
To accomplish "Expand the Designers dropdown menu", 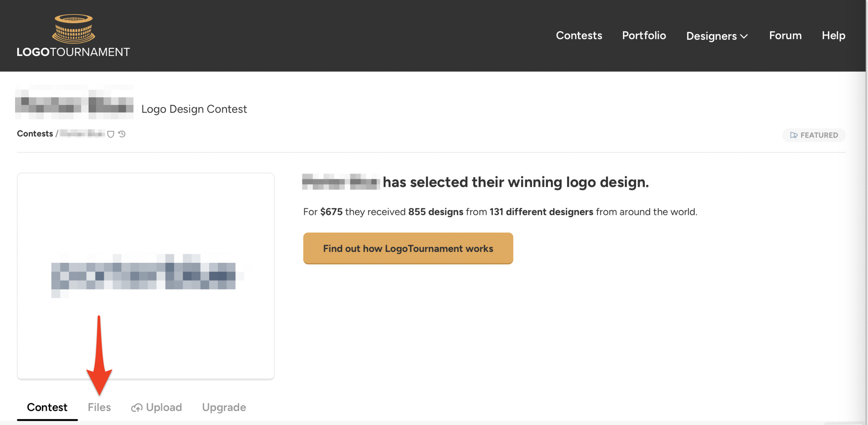I will [x=711, y=36].
